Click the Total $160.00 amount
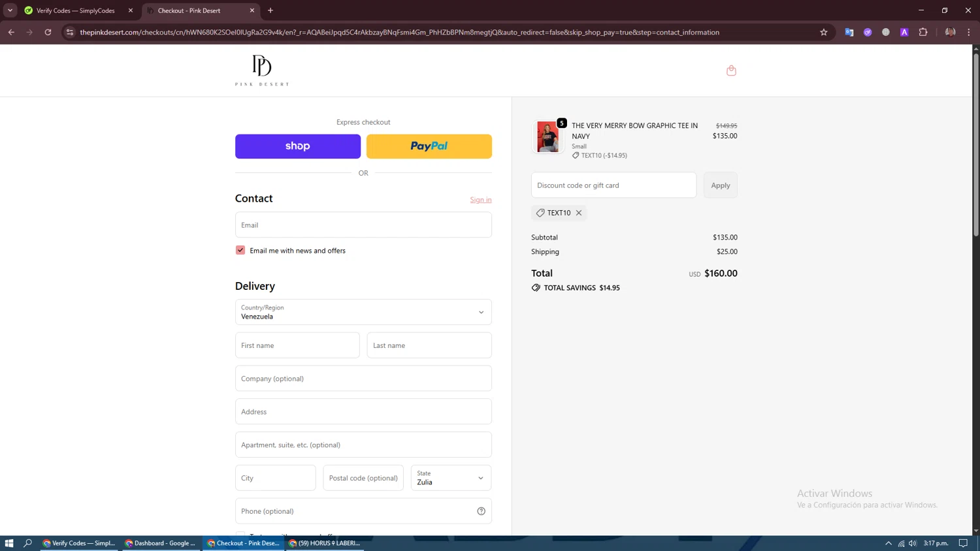980x551 pixels. point(721,274)
